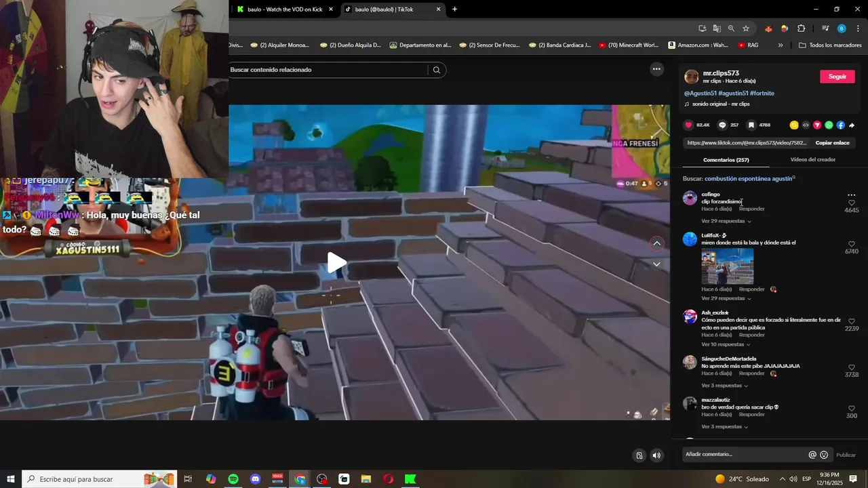This screenshot has width=868, height=488.
Task: Open the embed code icon
Action: point(806,125)
